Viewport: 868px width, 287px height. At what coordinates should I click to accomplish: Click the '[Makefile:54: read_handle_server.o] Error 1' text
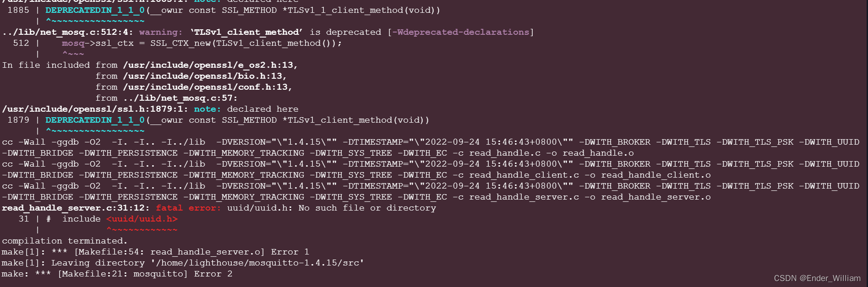pyautogui.click(x=191, y=252)
